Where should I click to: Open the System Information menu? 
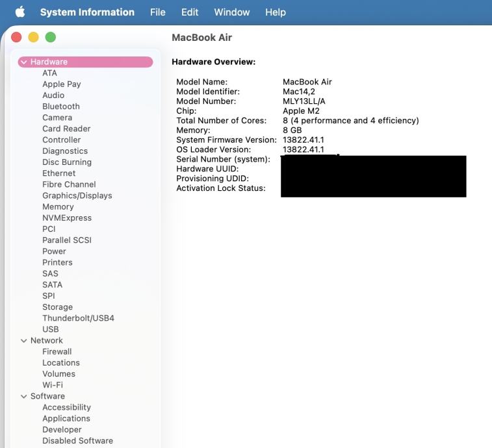coord(87,12)
